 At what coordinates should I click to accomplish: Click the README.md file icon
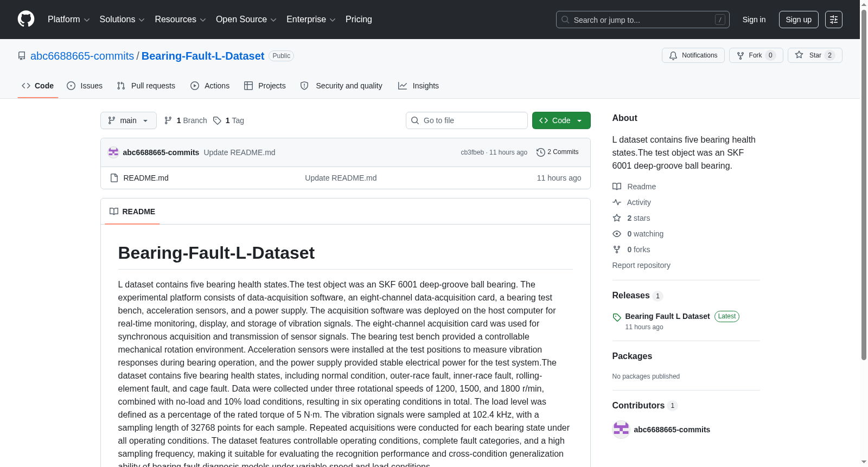point(114,178)
